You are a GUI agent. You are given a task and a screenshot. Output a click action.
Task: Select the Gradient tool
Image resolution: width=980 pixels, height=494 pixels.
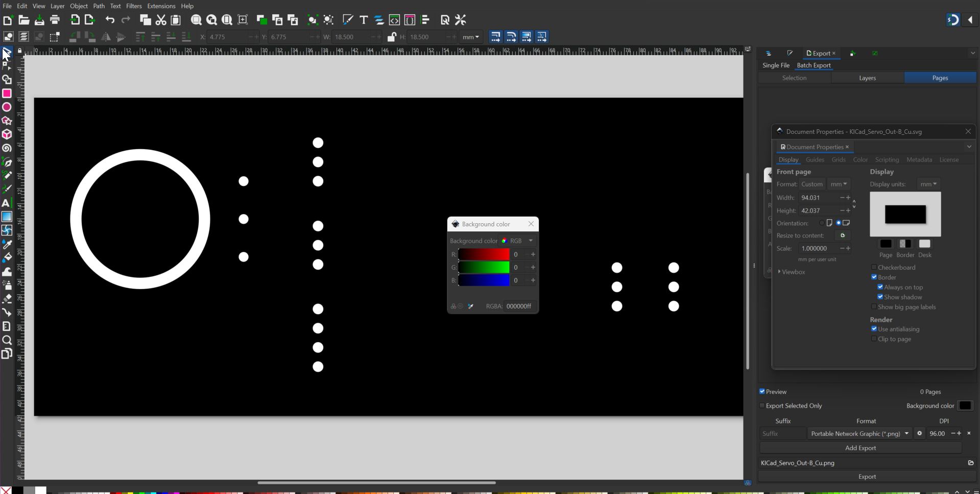point(7,217)
